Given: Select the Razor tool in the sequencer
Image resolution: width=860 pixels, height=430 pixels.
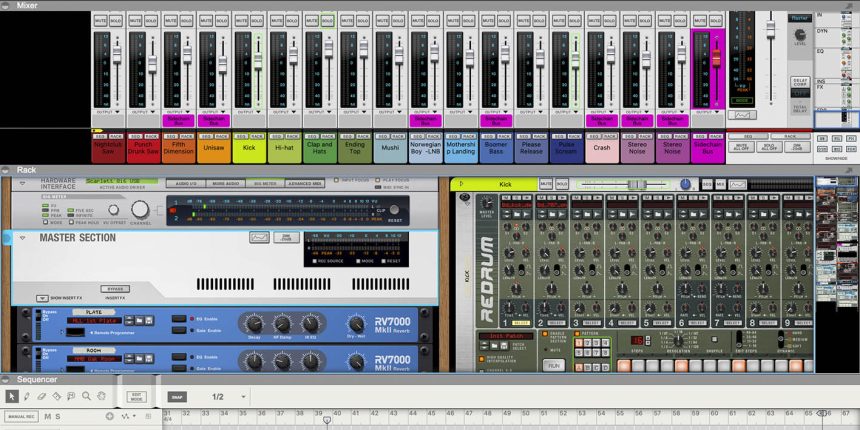Looking at the screenshot, I should coord(57,397).
